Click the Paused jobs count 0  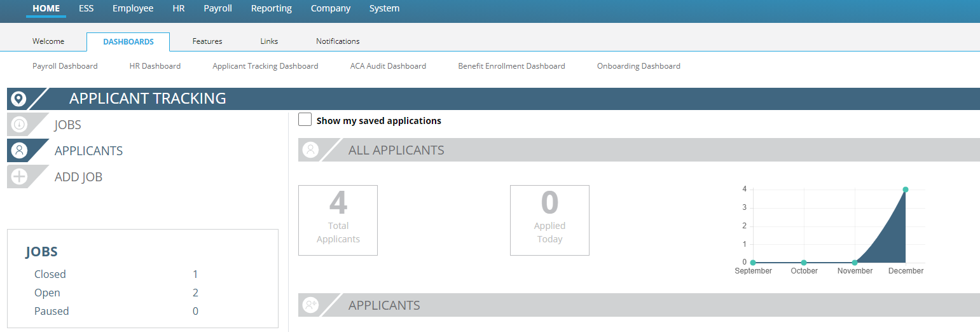[x=195, y=311]
